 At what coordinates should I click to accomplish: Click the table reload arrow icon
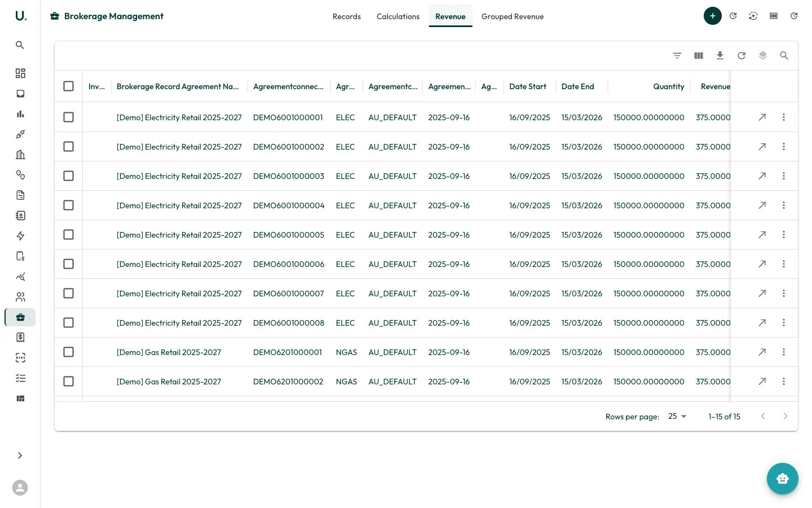(x=742, y=55)
